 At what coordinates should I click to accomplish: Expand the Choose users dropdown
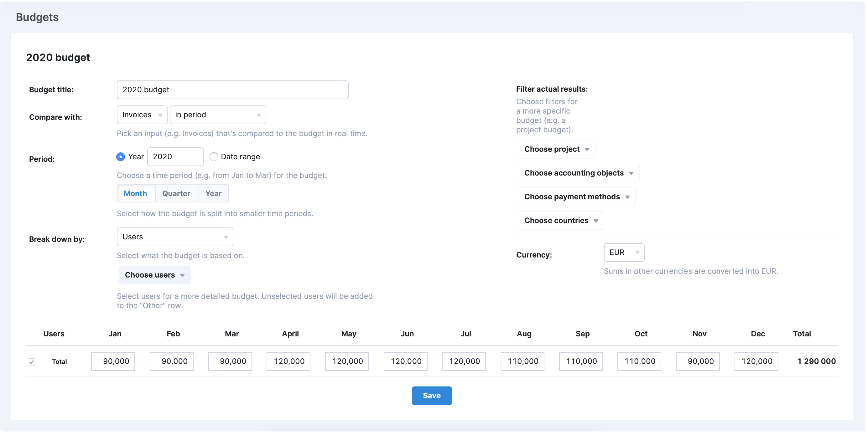(155, 275)
